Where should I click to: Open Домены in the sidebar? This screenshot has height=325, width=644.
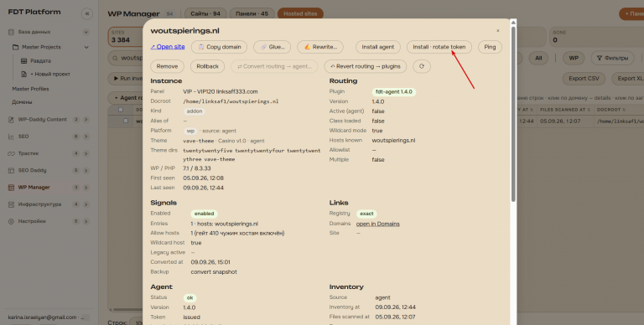click(x=22, y=102)
